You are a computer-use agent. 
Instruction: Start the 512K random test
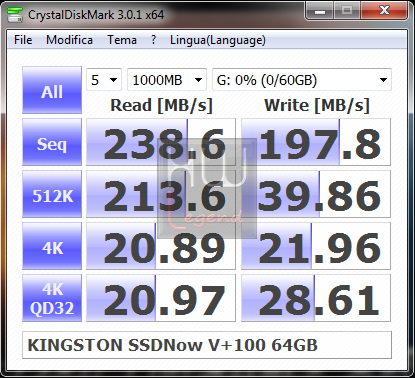click(52, 194)
